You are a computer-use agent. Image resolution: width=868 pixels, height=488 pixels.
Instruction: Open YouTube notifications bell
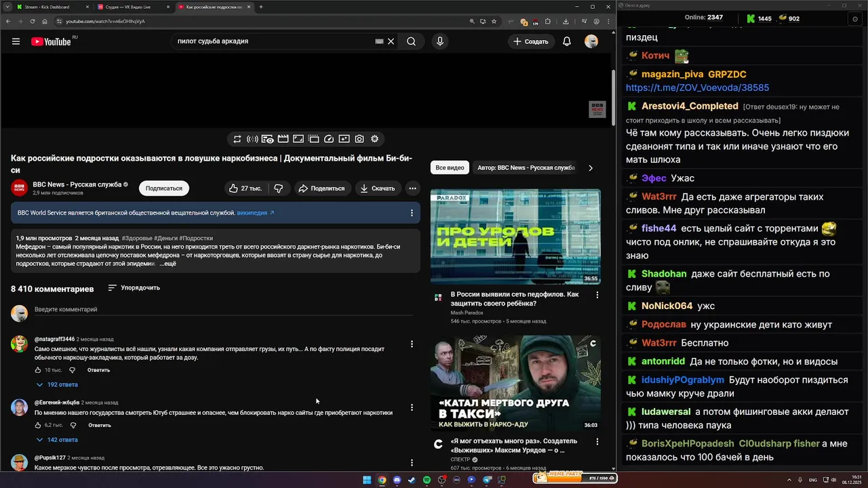coord(567,41)
